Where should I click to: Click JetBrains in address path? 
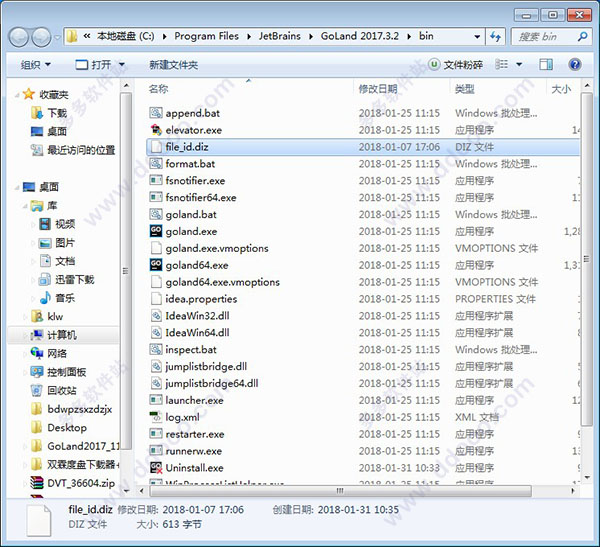pyautogui.click(x=280, y=36)
